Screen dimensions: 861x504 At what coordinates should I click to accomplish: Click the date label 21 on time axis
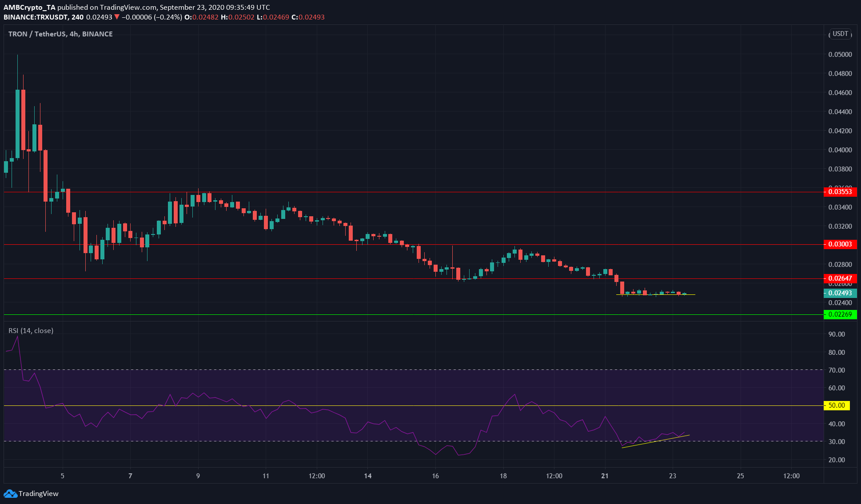[605, 476]
